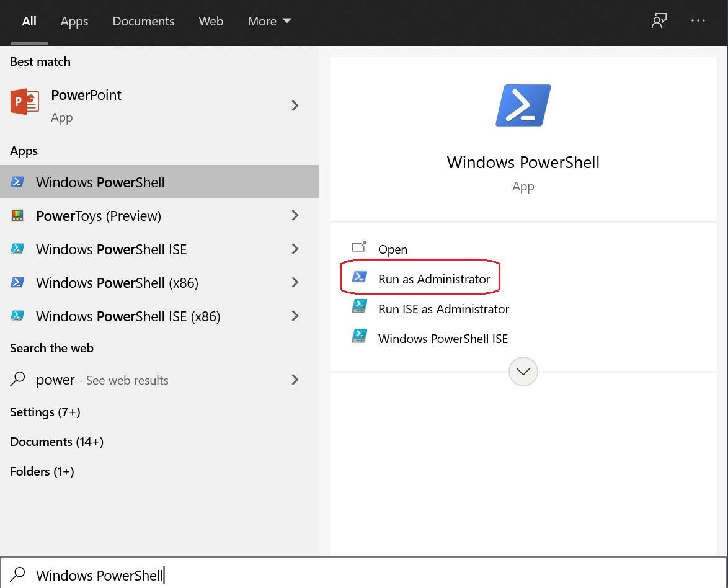Viewport: 728px width, 588px height.
Task: Click the 'PowerPoint' best match name
Action: coord(86,95)
